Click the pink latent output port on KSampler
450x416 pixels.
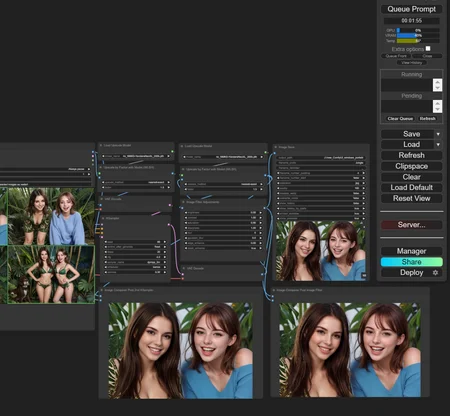pyautogui.click(x=169, y=224)
